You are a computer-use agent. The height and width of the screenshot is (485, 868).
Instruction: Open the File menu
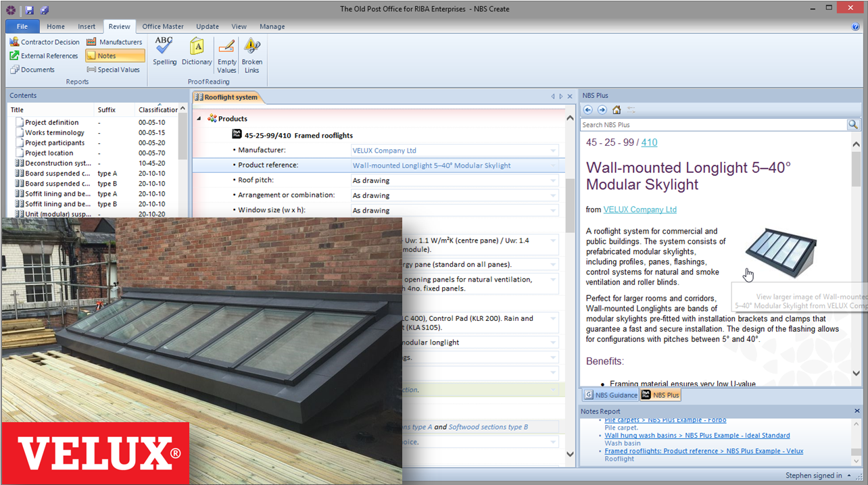coord(22,26)
